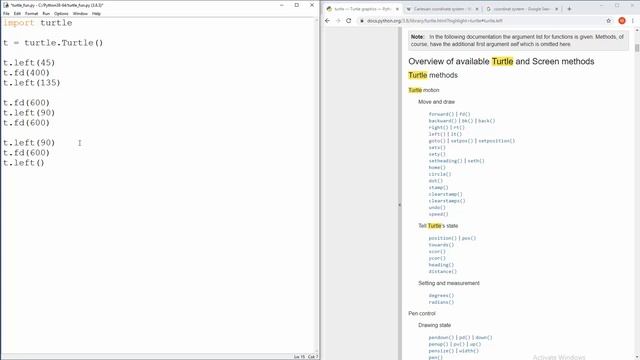
Task: Switch to the turtle graphics docs tab
Action: 362,9
